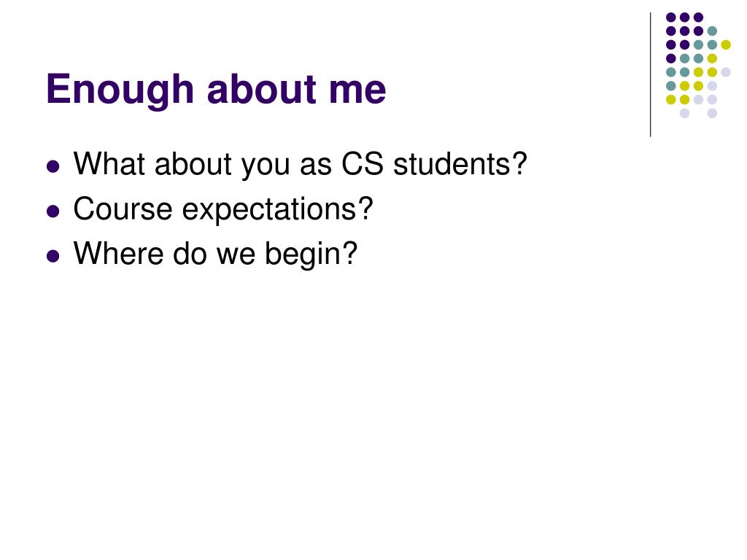Click the bullet dot before "What about you"

pos(53,166)
